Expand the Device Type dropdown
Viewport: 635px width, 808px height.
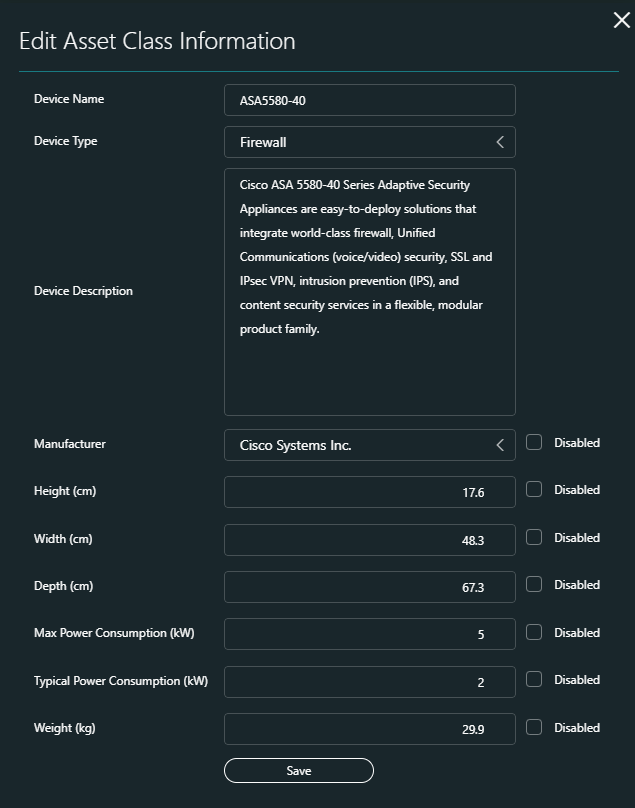(500, 141)
